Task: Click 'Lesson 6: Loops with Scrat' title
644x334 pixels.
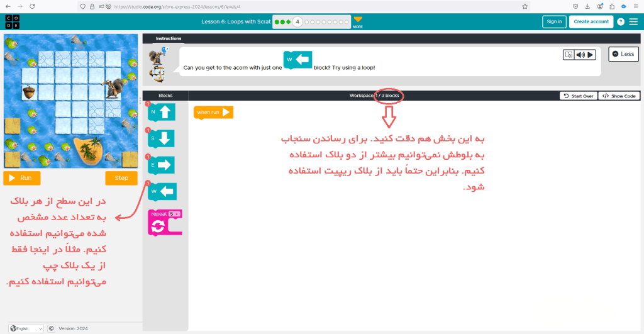Action: (x=236, y=22)
